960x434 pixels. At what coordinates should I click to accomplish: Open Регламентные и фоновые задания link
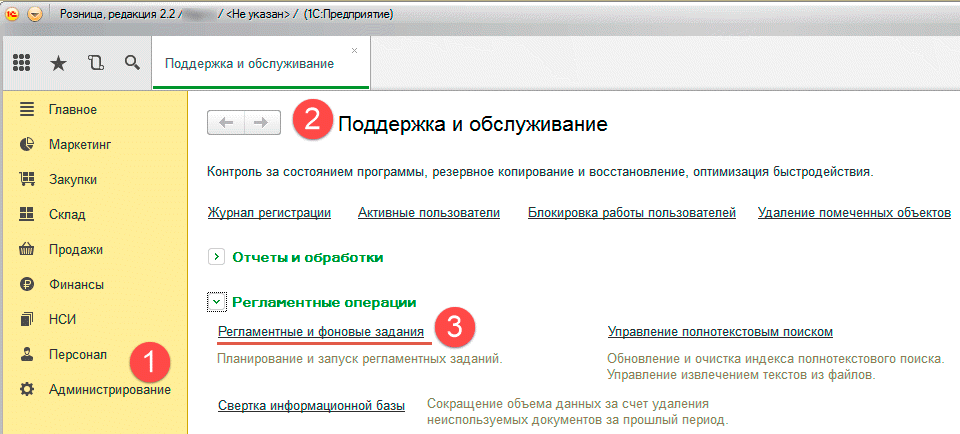[x=321, y=332]
